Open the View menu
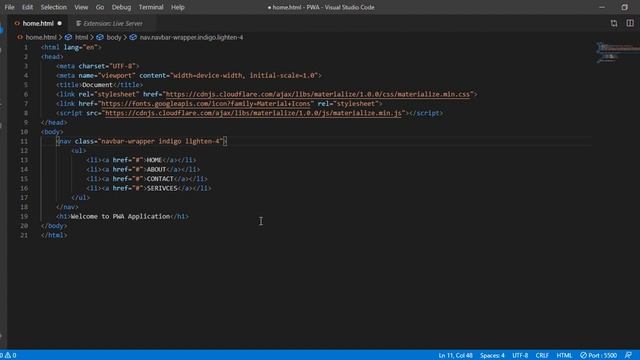This screenshot has width=640, height=360. click(81, 7)
